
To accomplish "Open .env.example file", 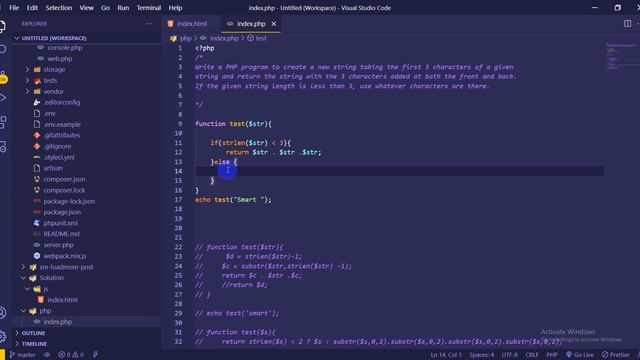I will click(x=62, y=124).
